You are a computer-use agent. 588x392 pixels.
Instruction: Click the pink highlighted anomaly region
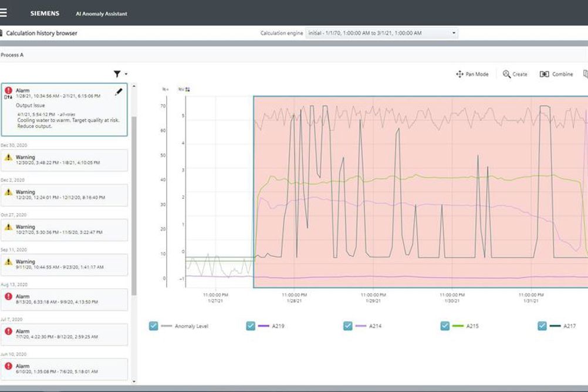click(421, 192)
